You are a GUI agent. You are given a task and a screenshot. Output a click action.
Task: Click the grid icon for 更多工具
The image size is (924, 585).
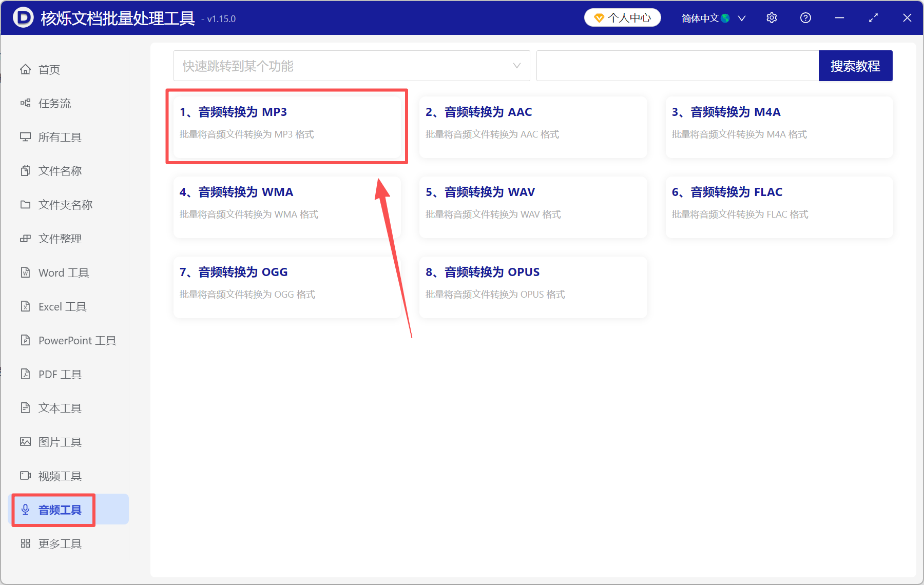(x=25, y=543)
